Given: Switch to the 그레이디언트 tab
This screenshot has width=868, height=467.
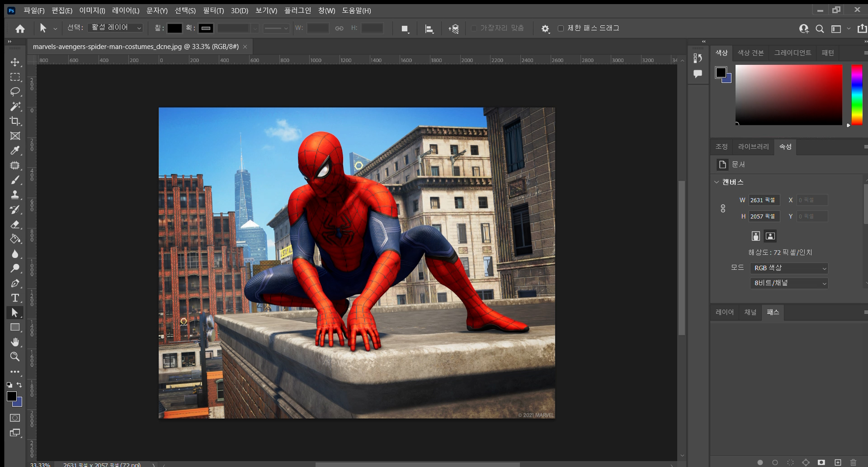Looking at the screenshot, I should pyautogui.click(x=793, y=53).
